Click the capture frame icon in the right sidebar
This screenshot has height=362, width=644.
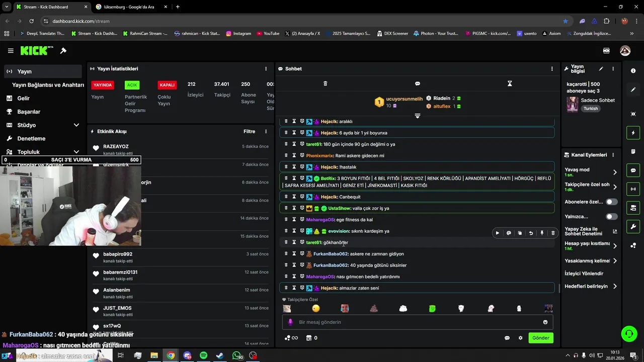tap(633, 114)
